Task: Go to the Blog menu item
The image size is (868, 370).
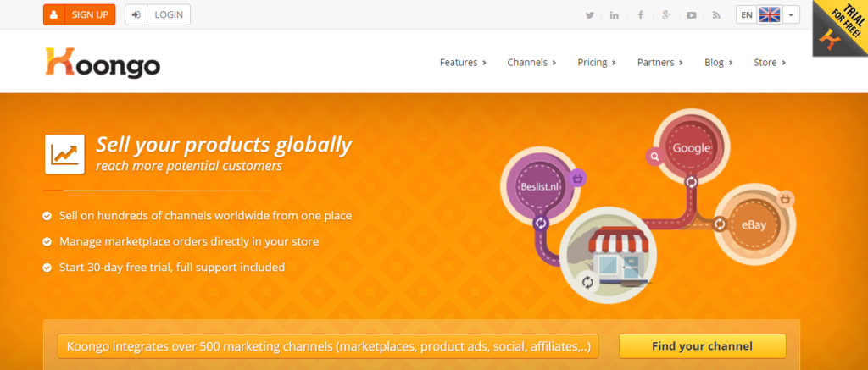Action: [x=719, y=63]
